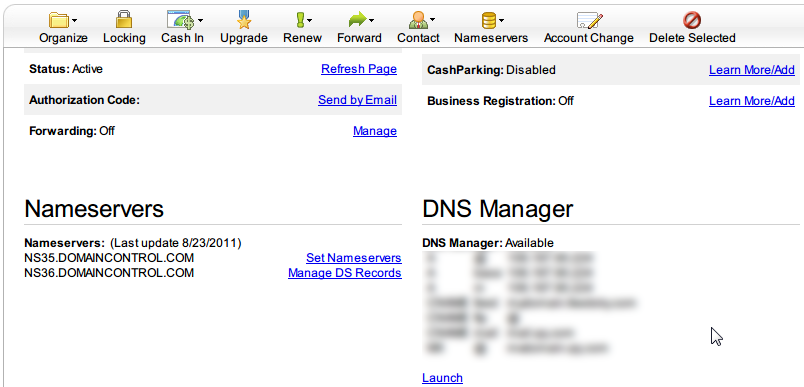804x387 pixels.
Task: Click the Status: Active text
Action: (66, 69)
